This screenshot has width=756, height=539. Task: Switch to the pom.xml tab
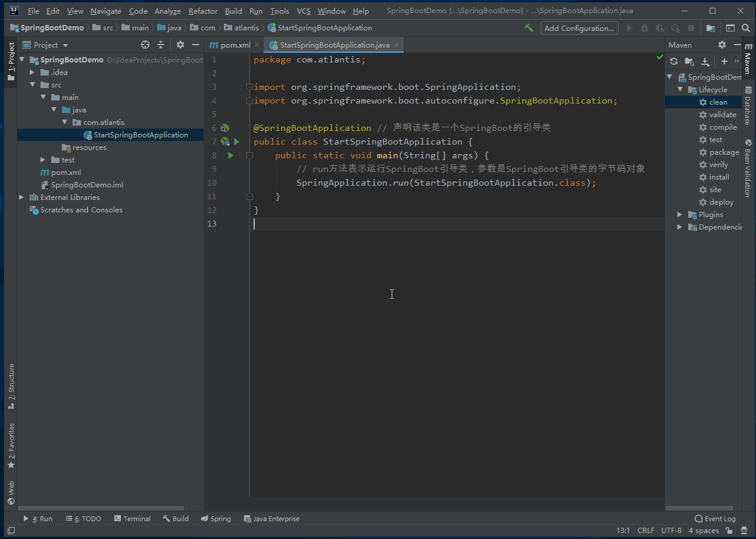(x=235, y=45)
